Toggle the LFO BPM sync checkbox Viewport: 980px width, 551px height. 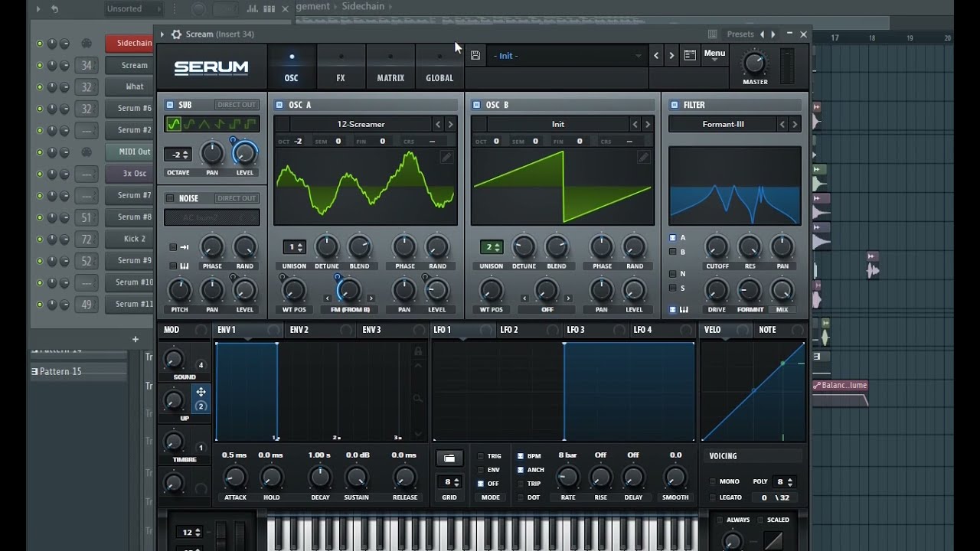pos(521,456)
